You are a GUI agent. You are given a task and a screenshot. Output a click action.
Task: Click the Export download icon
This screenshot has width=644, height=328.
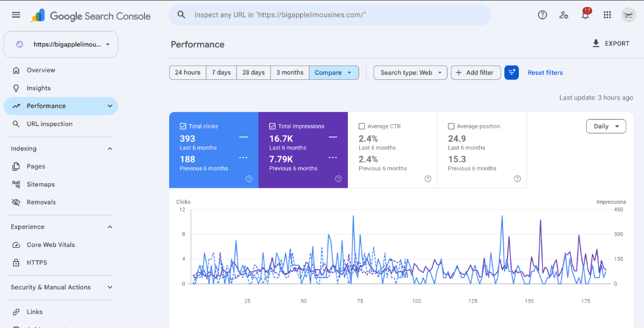[596, 43]
